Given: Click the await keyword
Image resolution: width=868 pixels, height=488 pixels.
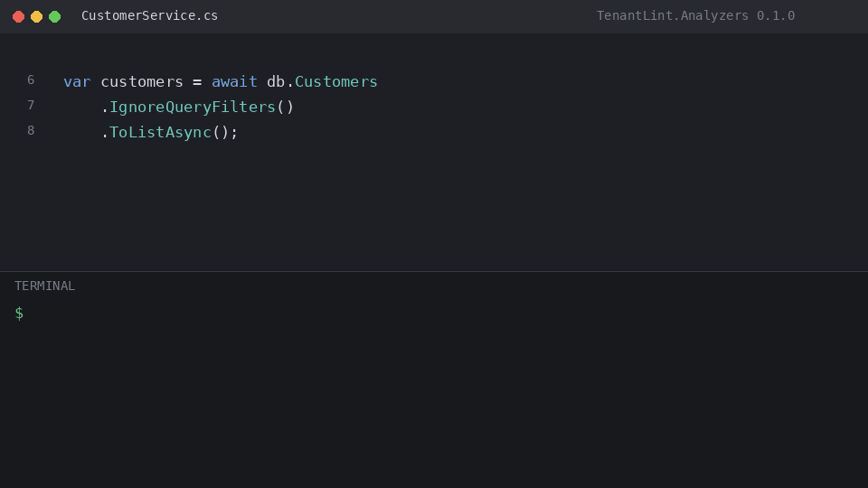Looking at the screenshot, I should [234, 82].
